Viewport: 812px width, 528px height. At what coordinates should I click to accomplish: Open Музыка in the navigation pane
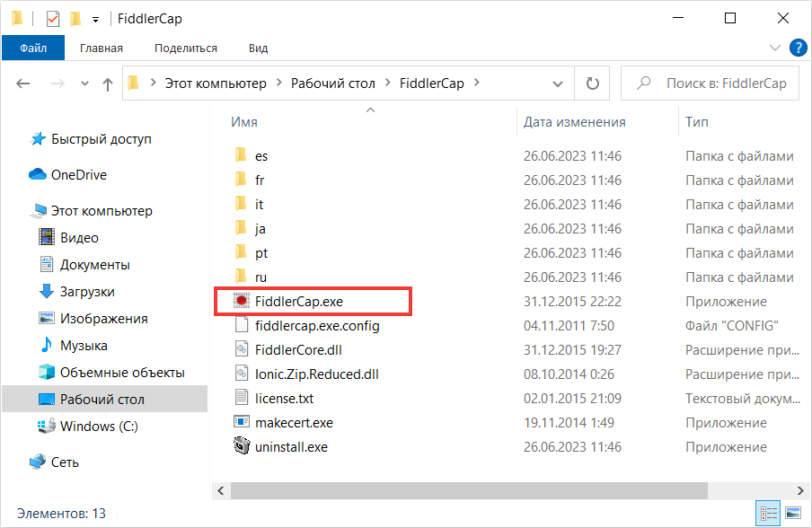74,346
